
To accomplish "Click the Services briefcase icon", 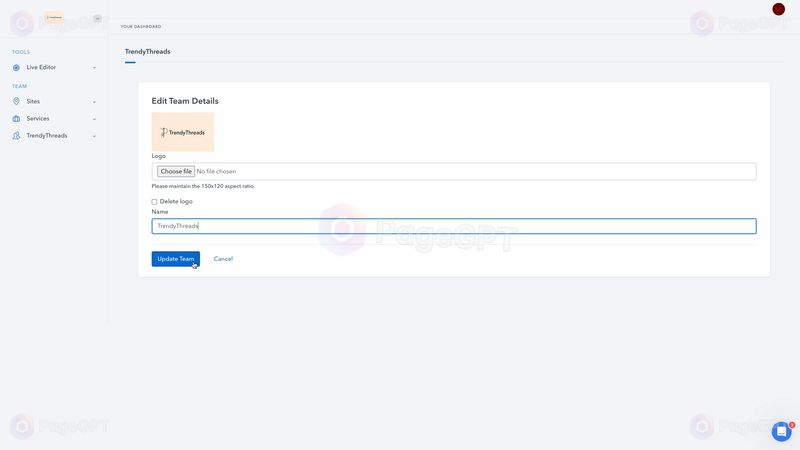I will pyautogui.click(x=16, y=119).
